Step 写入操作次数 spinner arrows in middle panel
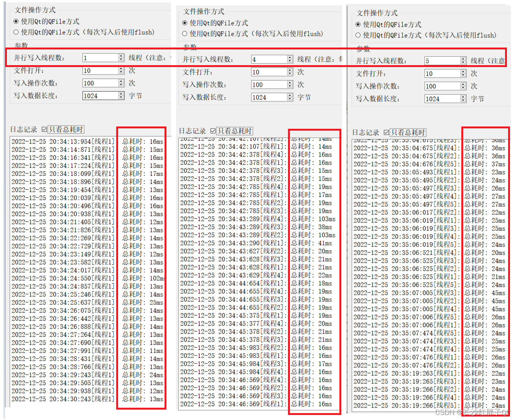 point(290,85)
